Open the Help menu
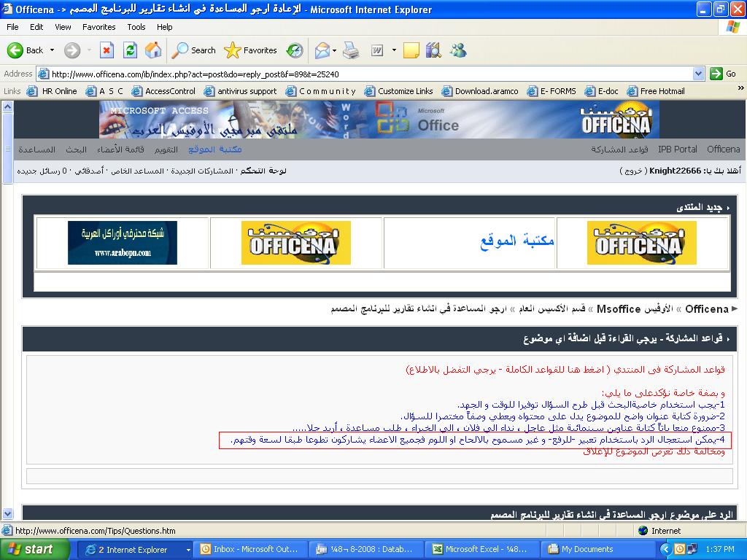 (x=164, y=27)
